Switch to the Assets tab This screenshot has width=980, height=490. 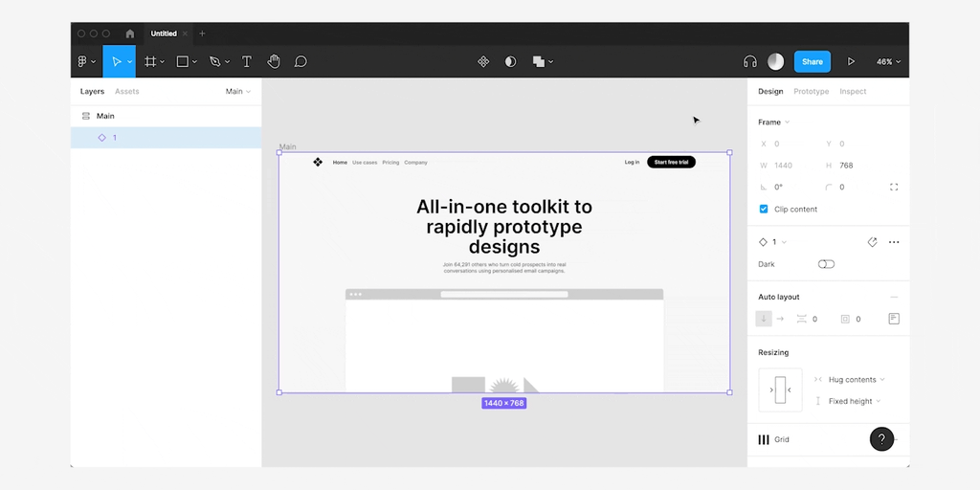point(127,91)
